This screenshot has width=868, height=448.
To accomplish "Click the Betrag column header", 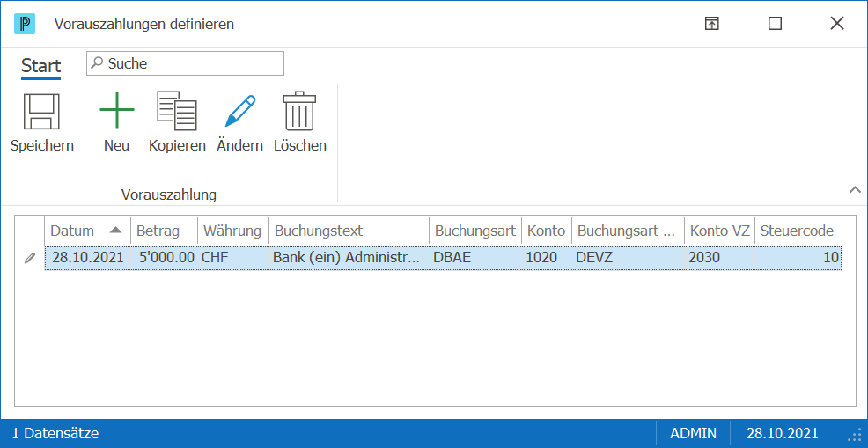I will 164,231.
